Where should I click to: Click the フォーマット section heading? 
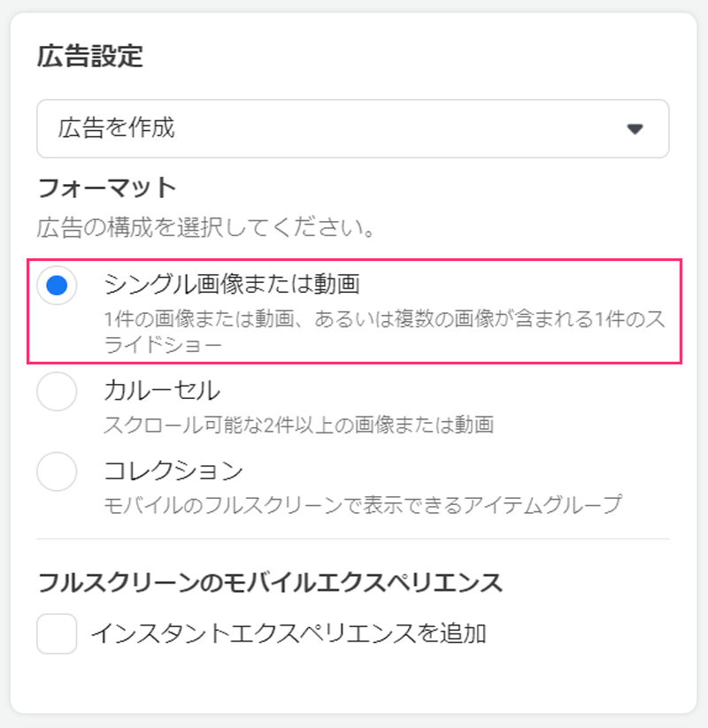click(x=107, y=188)
